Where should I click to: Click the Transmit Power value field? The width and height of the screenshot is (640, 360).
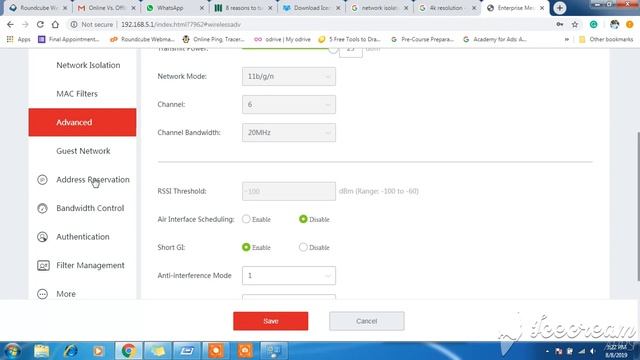pos(351,52)
